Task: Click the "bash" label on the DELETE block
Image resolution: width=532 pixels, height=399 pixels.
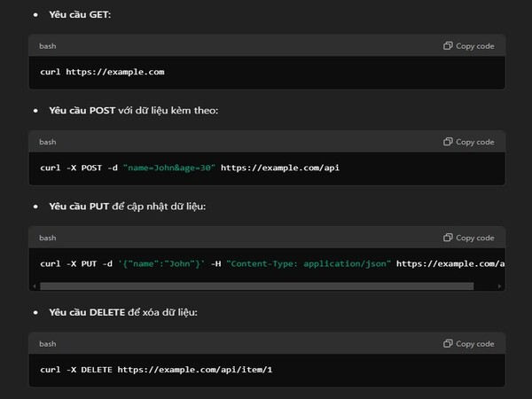Action: pyautogui.click(x=47, y=343)
